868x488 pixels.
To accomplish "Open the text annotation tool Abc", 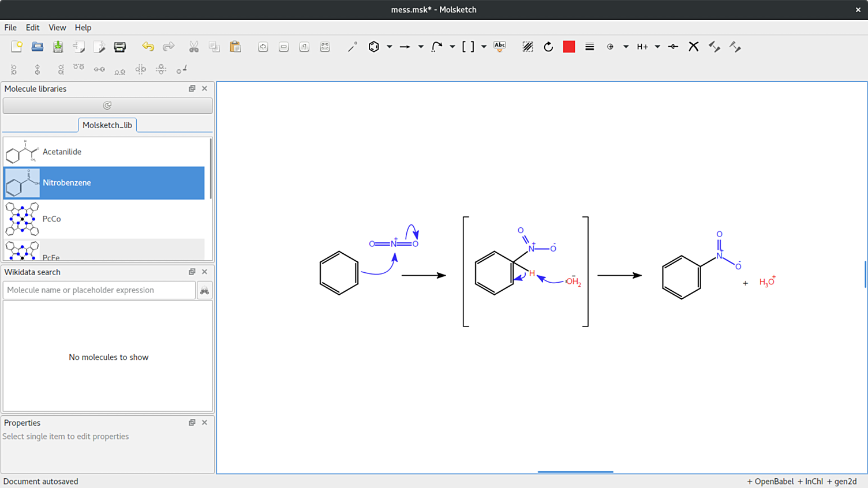I will point(500,47).
